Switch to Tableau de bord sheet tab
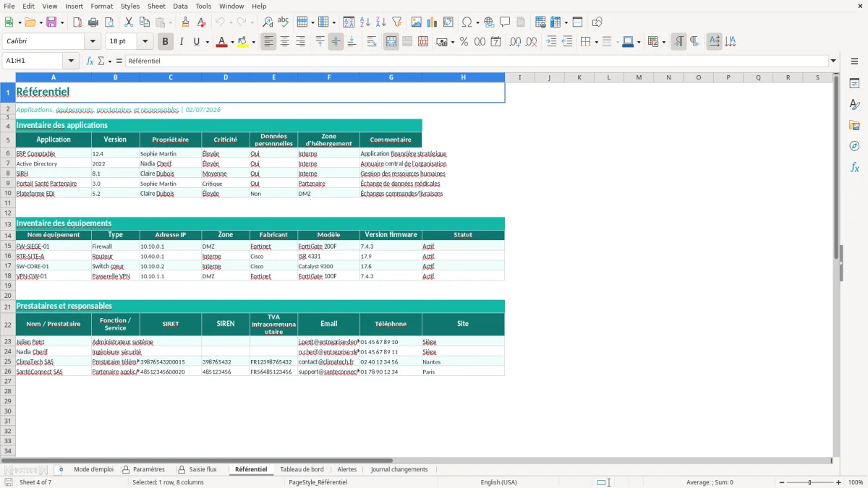This screenshot has height=488, width=868. [x=302, y=469]
